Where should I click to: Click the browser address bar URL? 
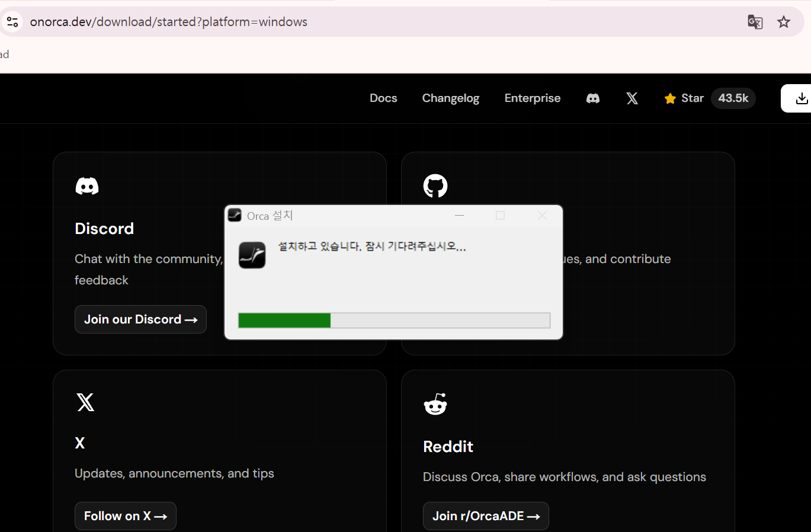point(169,22)
